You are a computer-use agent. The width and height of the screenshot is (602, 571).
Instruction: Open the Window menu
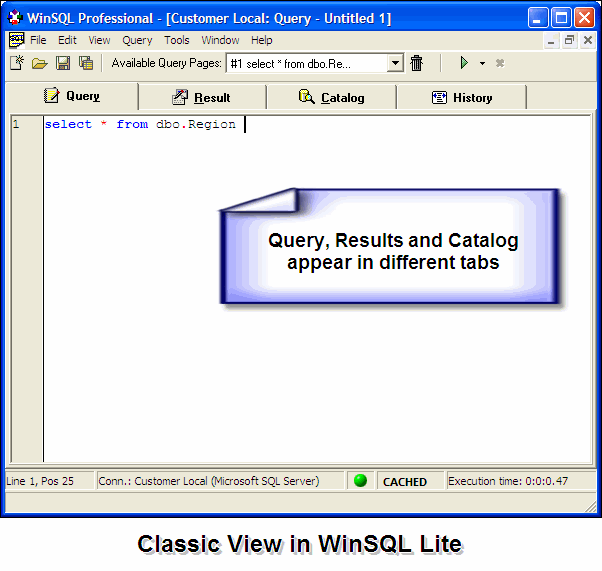(x=220, y=40)
